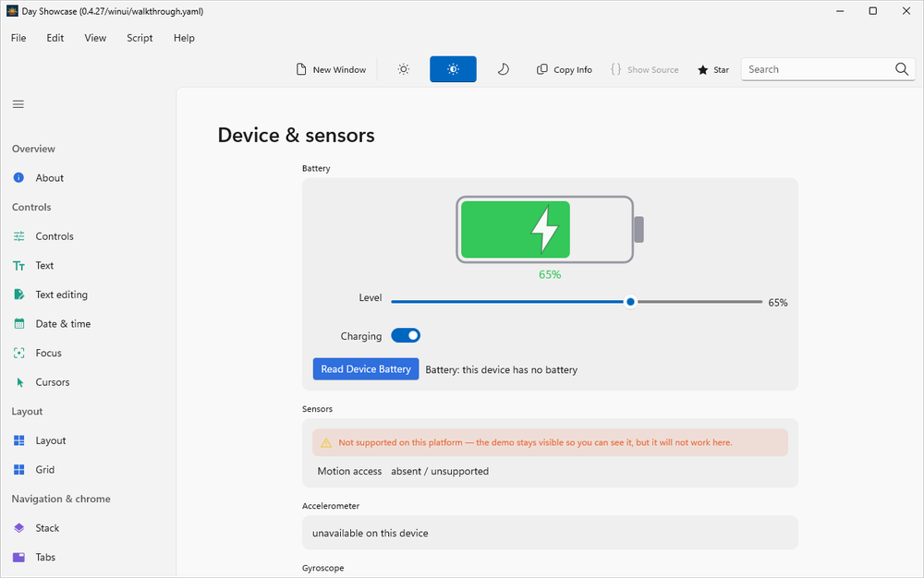Click 'unavailable on this device' Accelerometer text
Screen dimensions: 924x578
tap(371, 534)
